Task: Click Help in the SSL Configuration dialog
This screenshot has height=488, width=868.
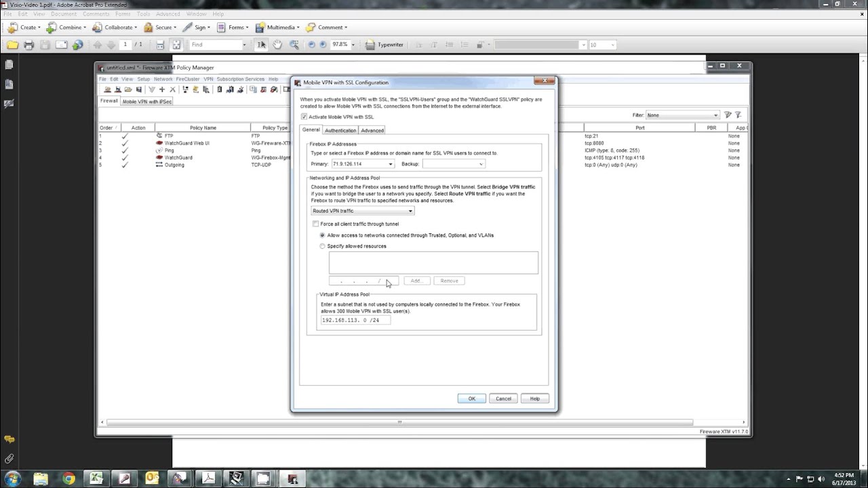Action: coord(535,399)
